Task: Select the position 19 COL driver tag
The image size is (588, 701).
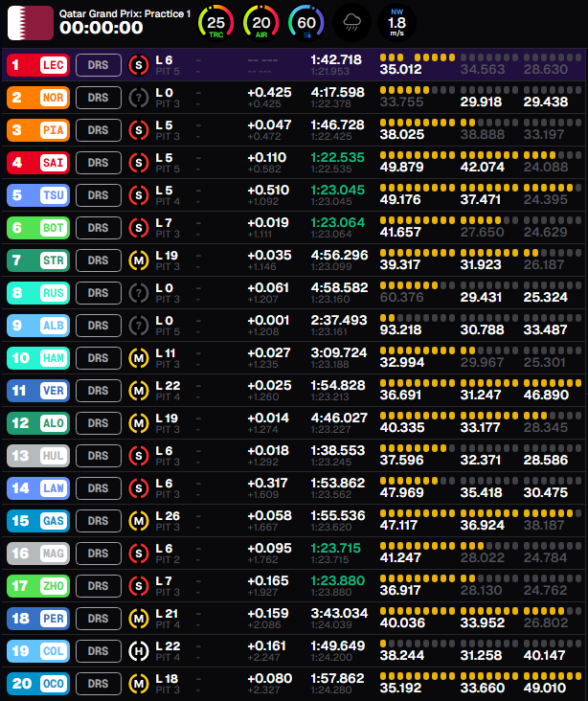Action: pyautogui.click(x=38, y=651)
